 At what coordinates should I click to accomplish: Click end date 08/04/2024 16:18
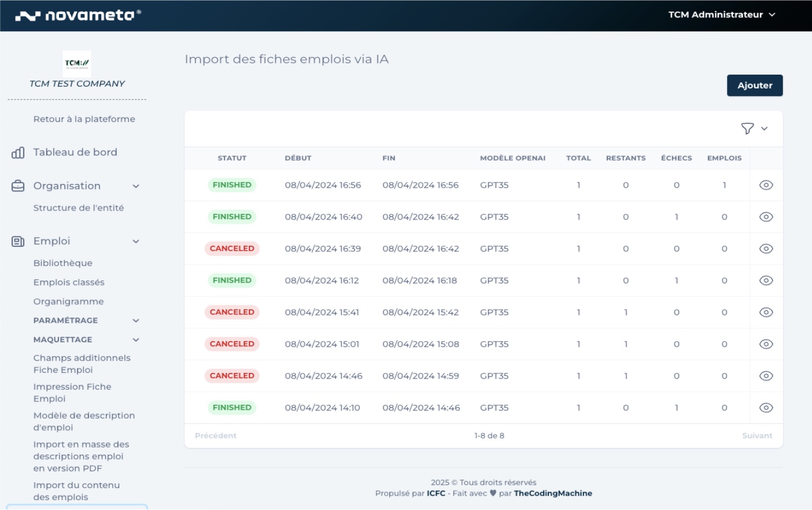click(419, 280)
